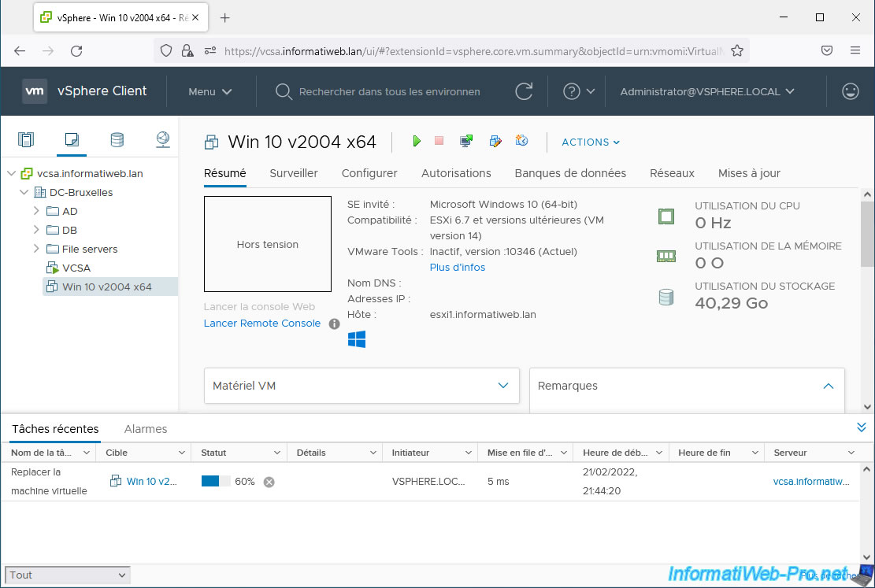Switch to Networking inventory view icon
The image size is (875, 588).
pos(162,140)
